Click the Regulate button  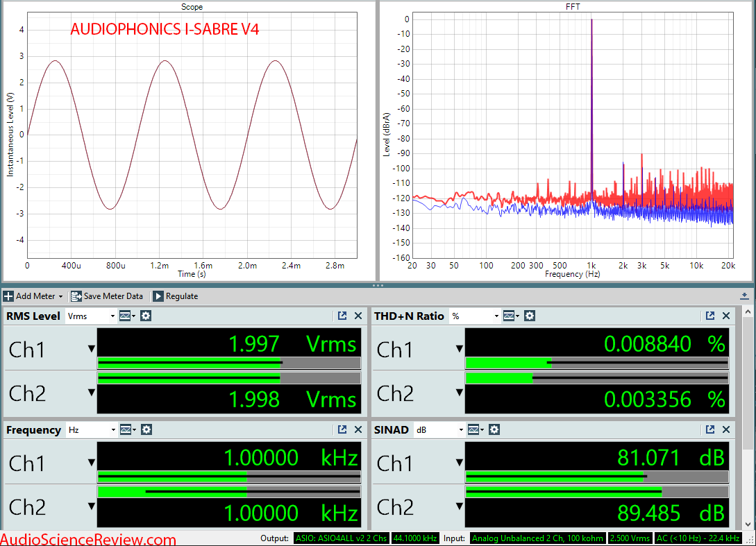[176, 296]
